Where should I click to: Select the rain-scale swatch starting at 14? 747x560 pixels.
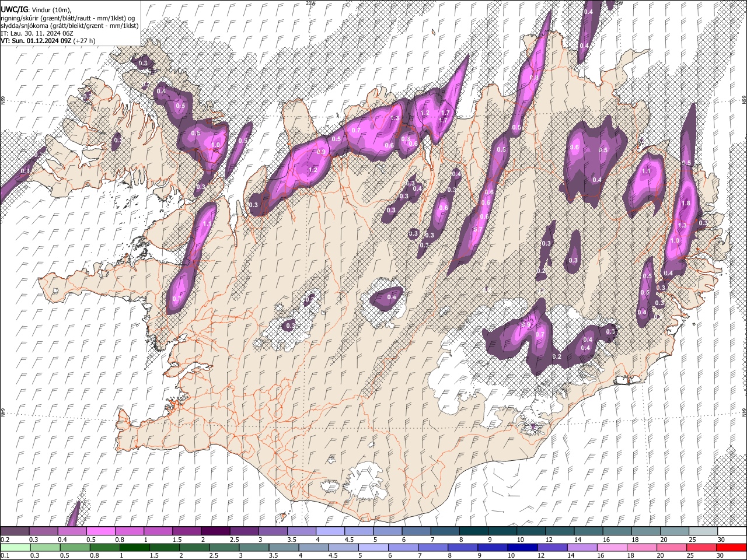pos(582,547)
